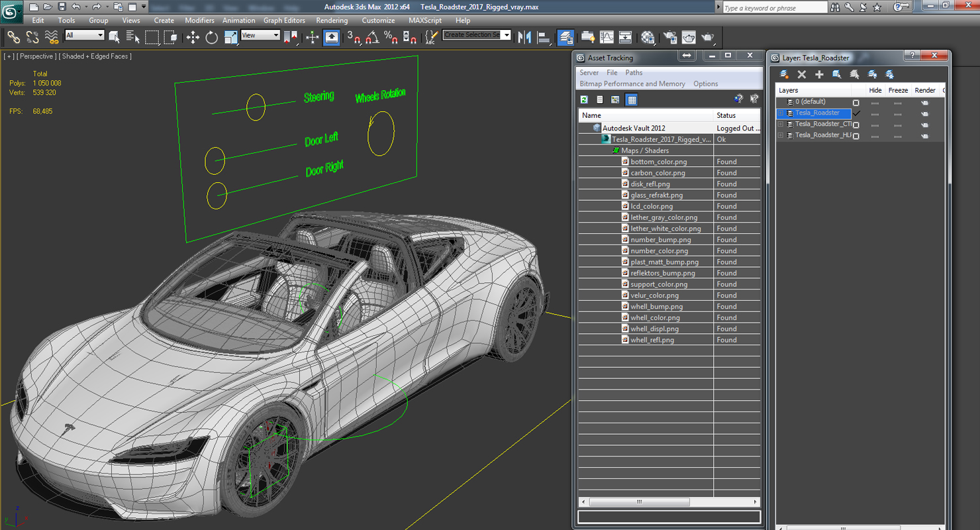Tick the Tesla_Roadster_CTRL layer current box
980x530 pixels.
[x=856, y=125]
